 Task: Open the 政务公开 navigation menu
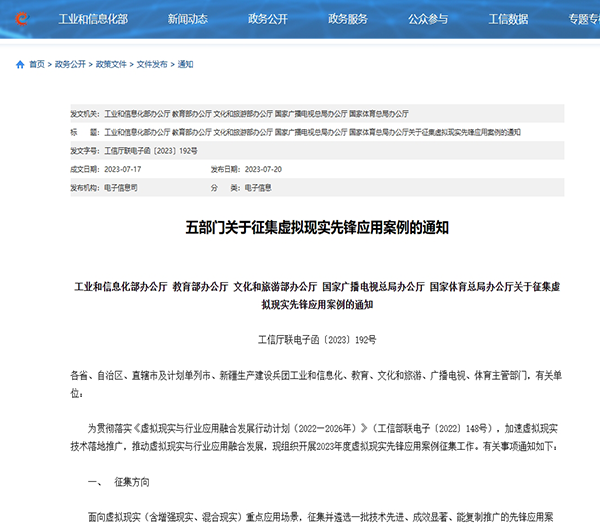[x=269, y=19]
